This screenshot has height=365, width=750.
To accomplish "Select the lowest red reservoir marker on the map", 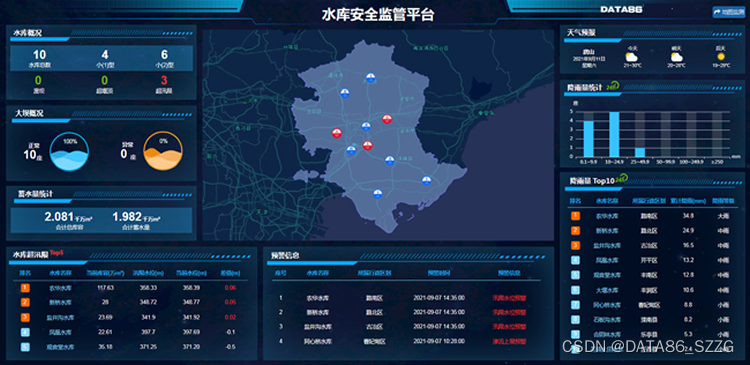I will 367,145.
